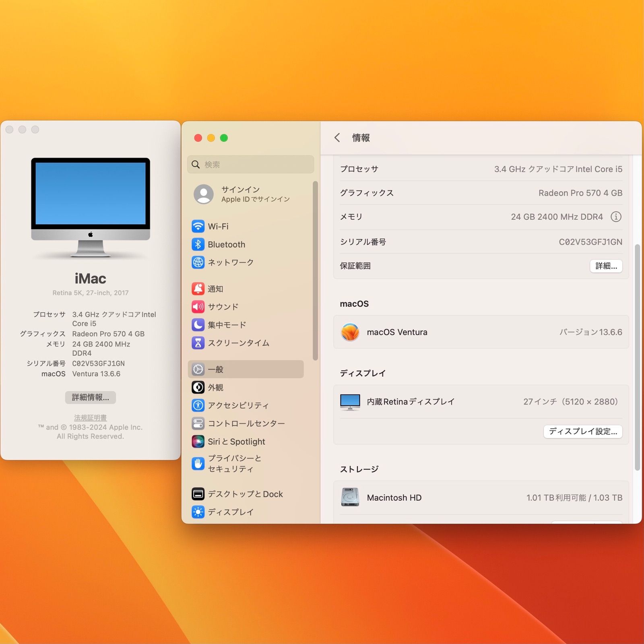Click the iMac image in About window
Image resolution: width=644 pixels, height=644 pixels.
[91, 207]
